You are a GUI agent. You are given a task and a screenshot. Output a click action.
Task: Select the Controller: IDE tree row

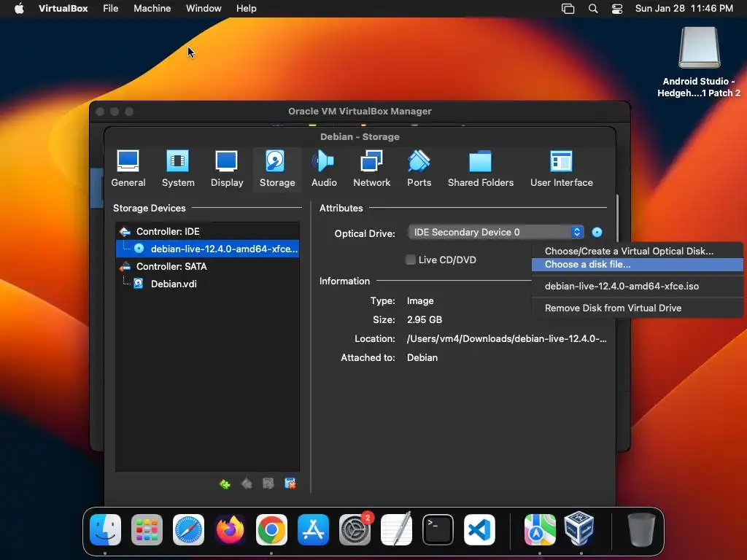click(207, 231)
